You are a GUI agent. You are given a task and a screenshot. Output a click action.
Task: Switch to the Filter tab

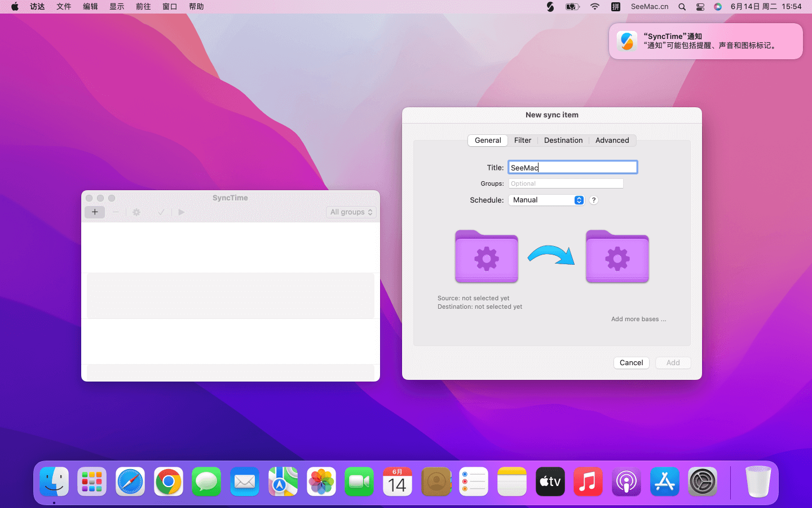click(522, 141)
